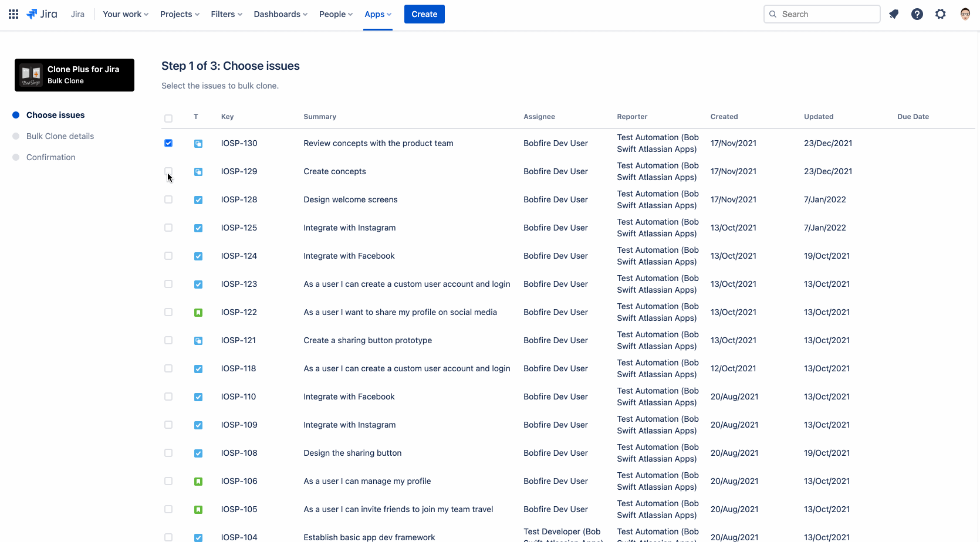Click the task type icon for IOSP-124

[198, 256]
